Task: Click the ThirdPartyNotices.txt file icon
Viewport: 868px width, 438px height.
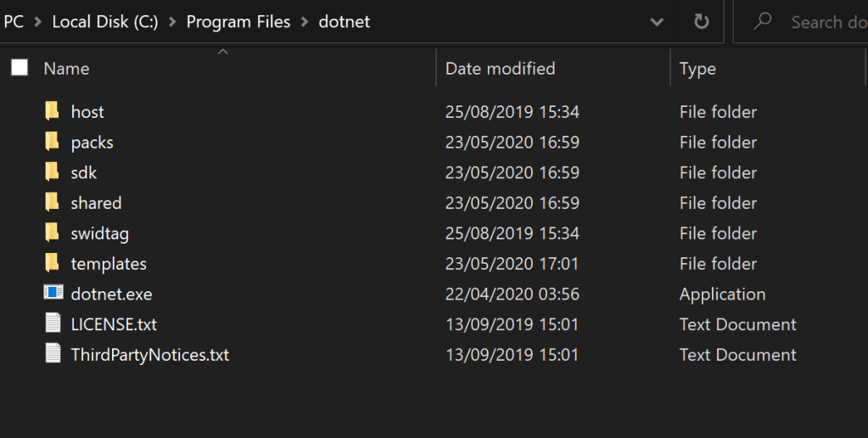Action: (53, 355)
